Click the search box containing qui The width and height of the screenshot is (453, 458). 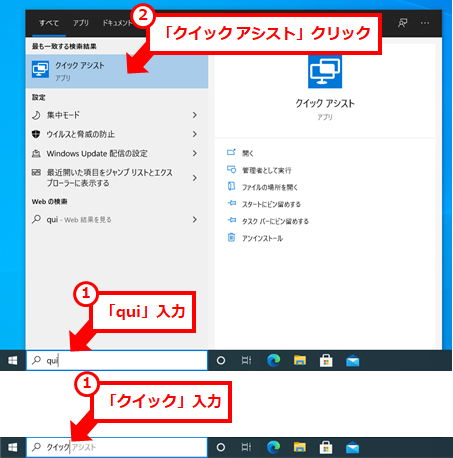117,360
